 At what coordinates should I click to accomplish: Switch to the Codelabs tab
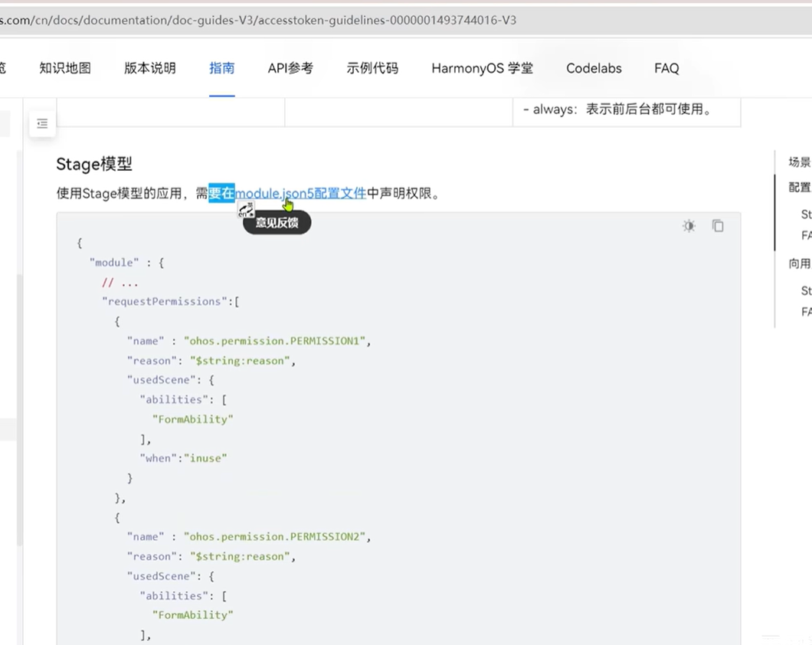click(594, 68)
